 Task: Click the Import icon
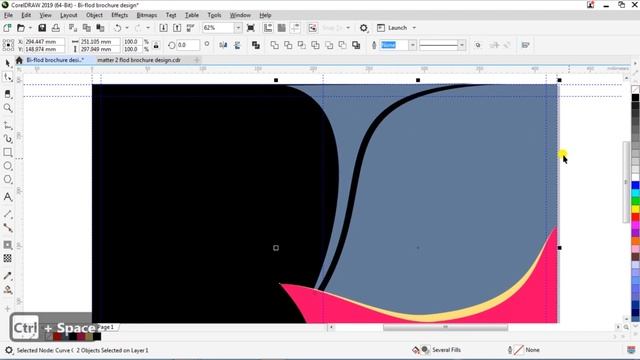(163, 28)
